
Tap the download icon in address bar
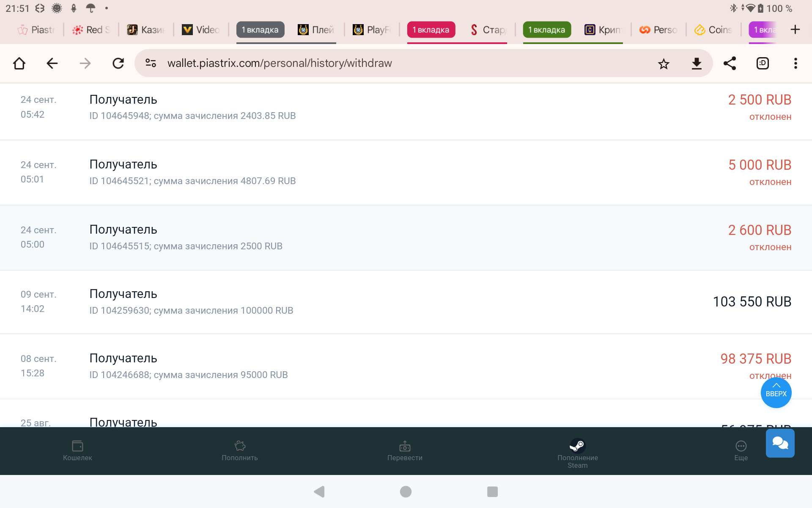(x=697, y=63)
